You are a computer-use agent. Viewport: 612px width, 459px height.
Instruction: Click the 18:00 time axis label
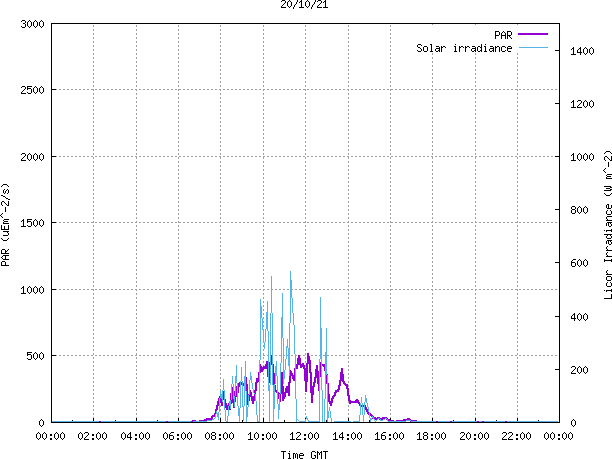tap(431, 436)
